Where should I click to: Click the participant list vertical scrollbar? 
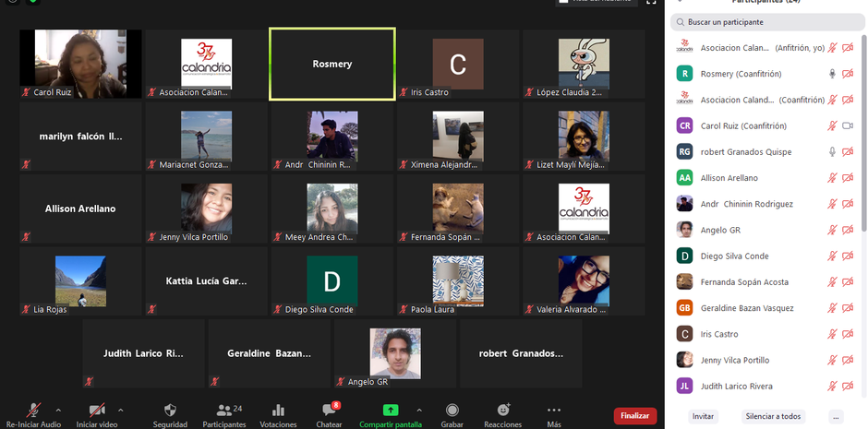864,133
